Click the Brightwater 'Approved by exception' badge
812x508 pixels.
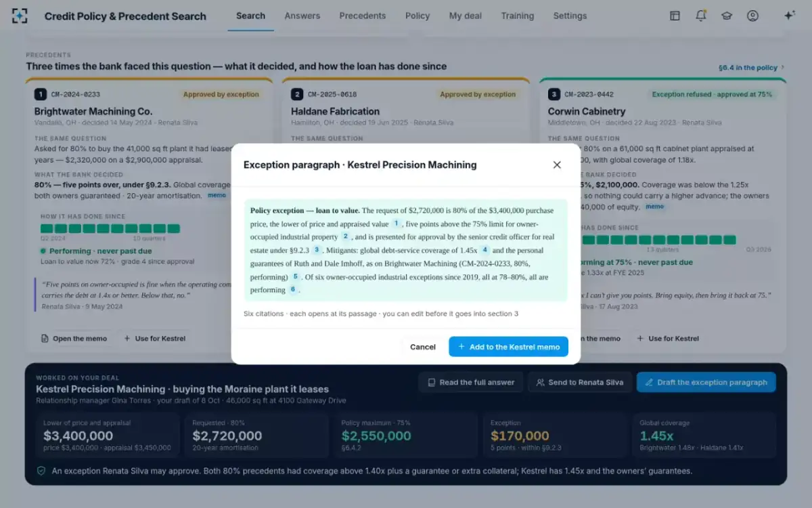[x=221, y=94]
